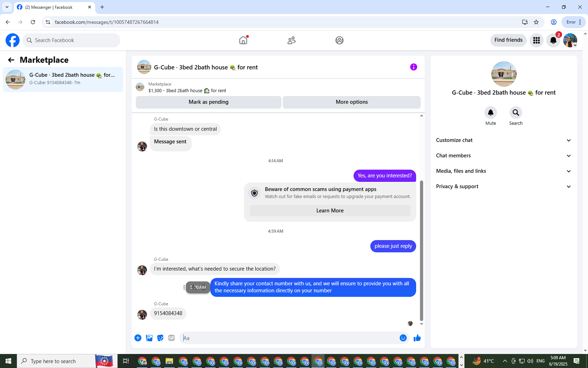This screenshot has width=588, height=368.
Task: Go to the Facebook Home feed icon
Action: (x=243, y=40)
